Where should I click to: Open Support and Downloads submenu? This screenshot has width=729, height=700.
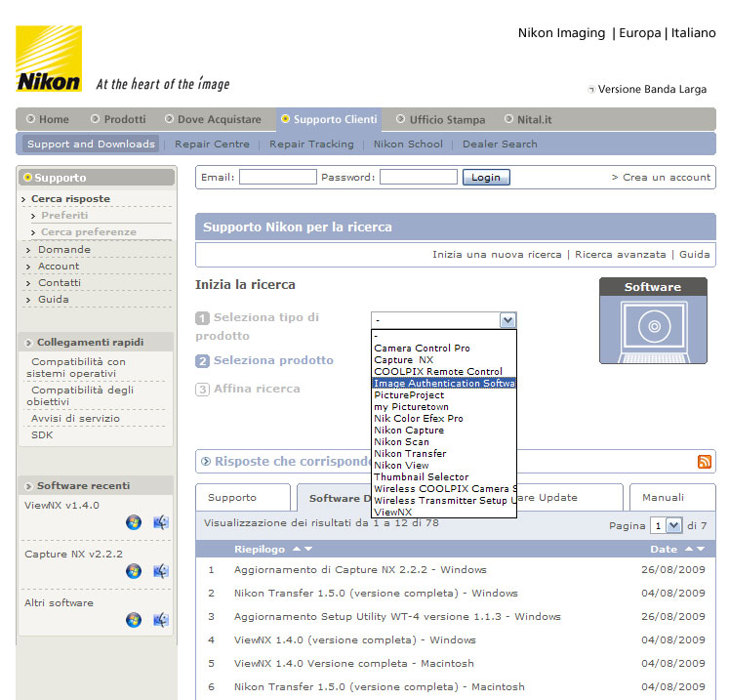point(91,144)
